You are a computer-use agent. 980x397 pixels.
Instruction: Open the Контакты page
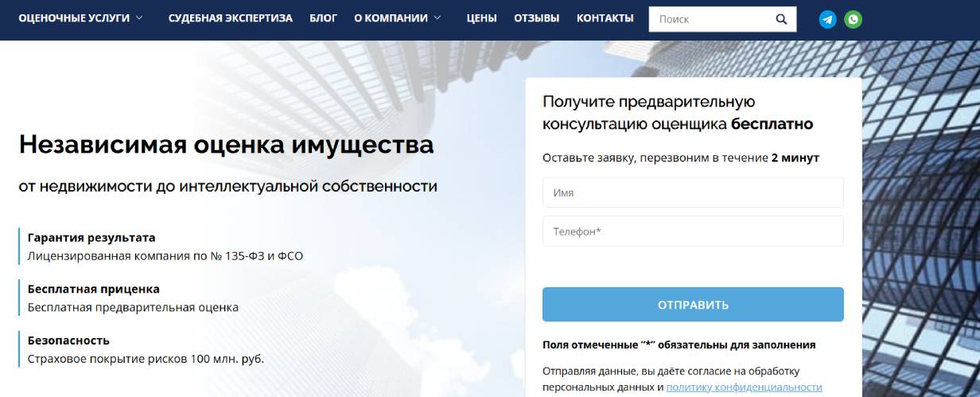(x=605, y=18)
